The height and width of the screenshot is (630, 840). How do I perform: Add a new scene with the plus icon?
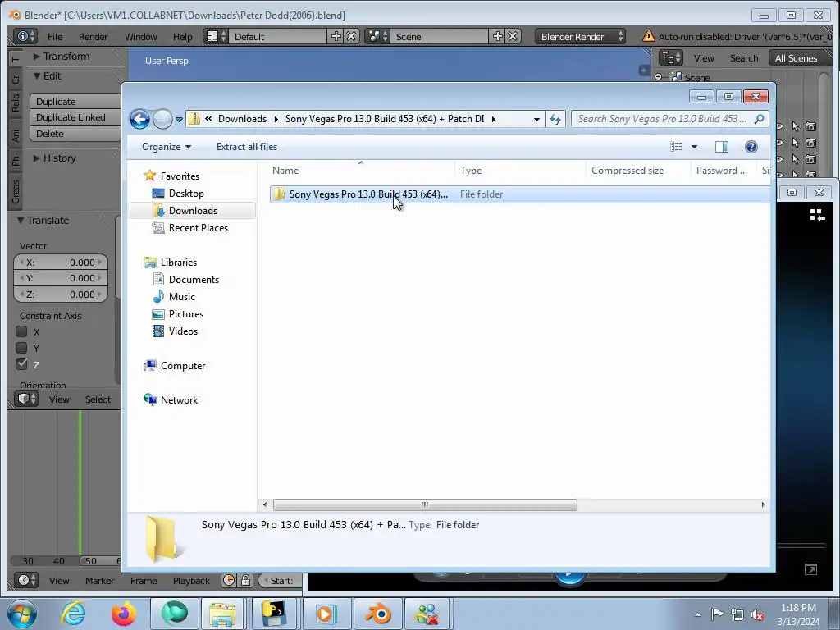coord(498,36)
